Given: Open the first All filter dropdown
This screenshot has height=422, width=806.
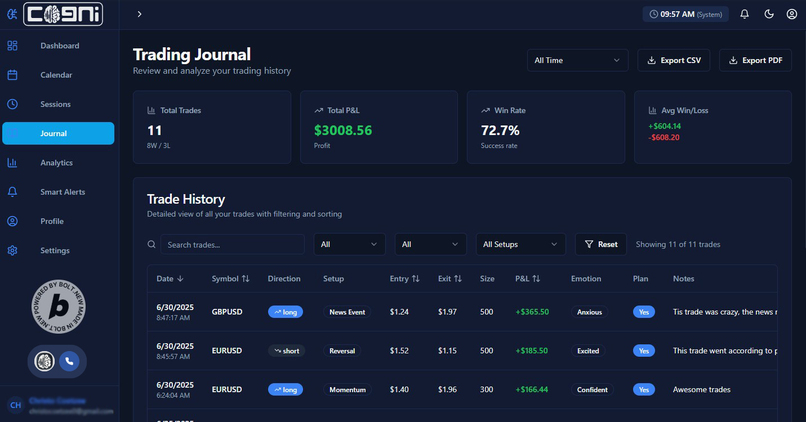Looking at the screenshot, I should [349, 245].
